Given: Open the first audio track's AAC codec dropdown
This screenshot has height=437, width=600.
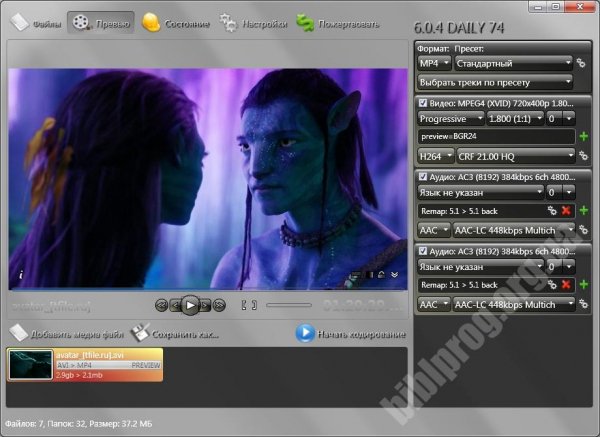Looking at the screenshot, I should coord(434,230).
